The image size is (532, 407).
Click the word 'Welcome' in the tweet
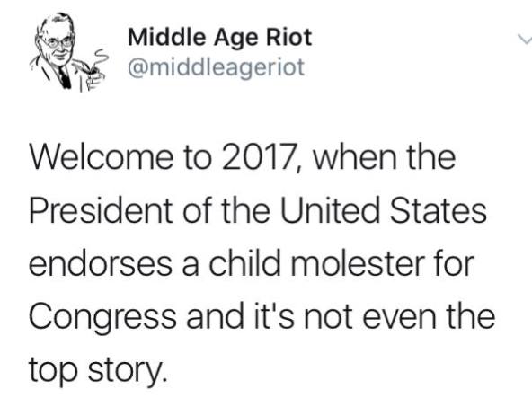(101, 158)
